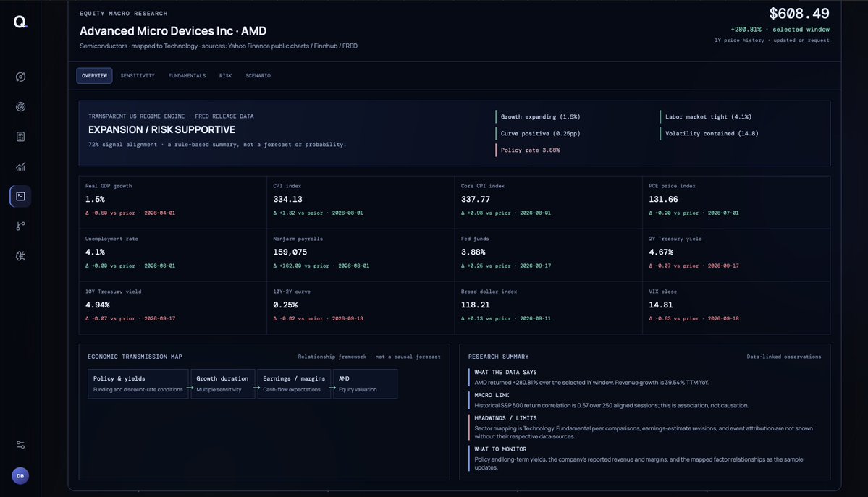This screenshot has width=868, height=497.
Task: Click the Q logo in the sidebar
Action: (20, 22)
